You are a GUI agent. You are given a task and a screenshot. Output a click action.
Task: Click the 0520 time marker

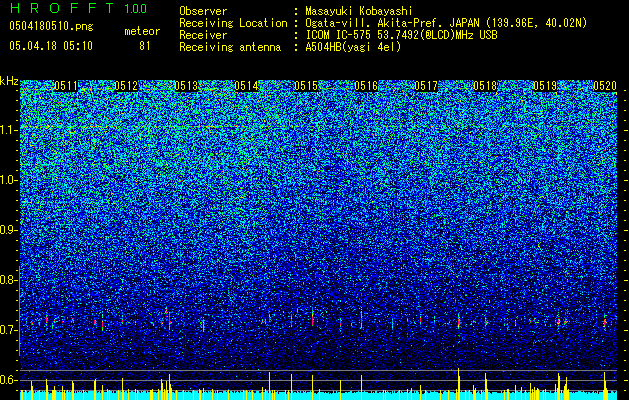(x=605, y=86)
